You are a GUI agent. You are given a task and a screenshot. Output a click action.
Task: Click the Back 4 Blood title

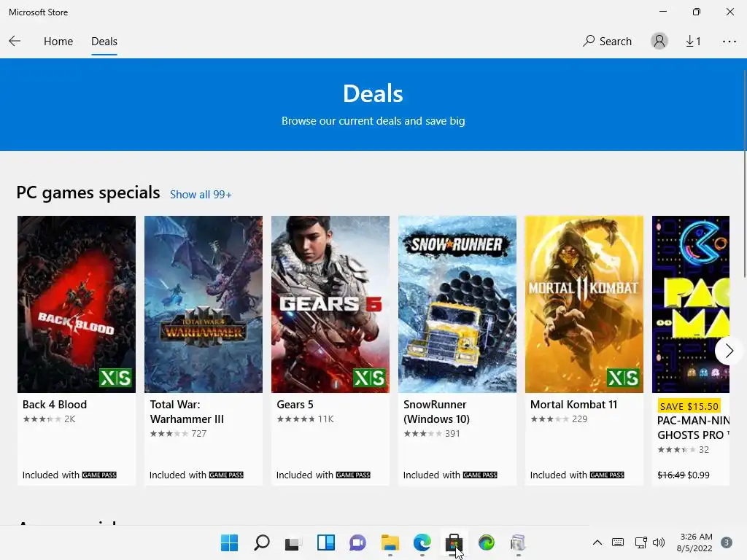click(55, 404)
